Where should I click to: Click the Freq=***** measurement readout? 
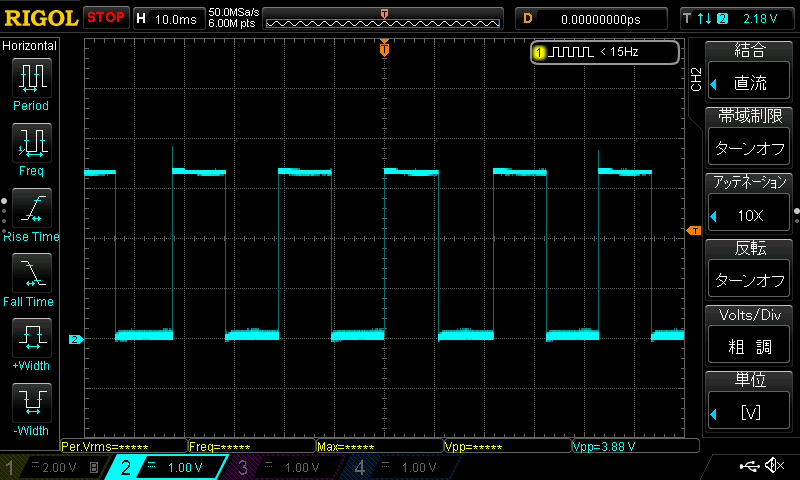point(252,446)
